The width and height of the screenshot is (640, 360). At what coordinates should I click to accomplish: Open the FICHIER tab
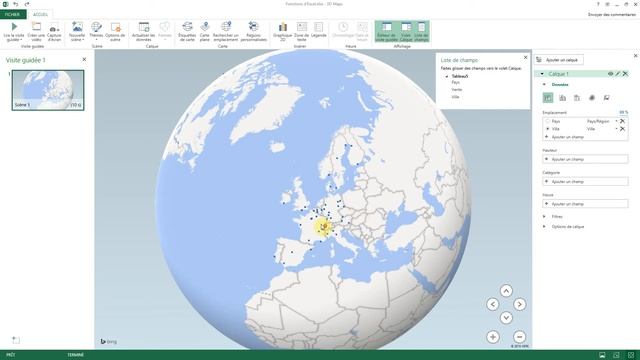point(12,14)
